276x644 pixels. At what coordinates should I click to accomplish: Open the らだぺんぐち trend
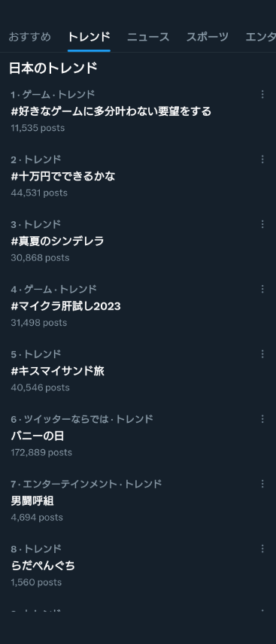pos(138,565)
